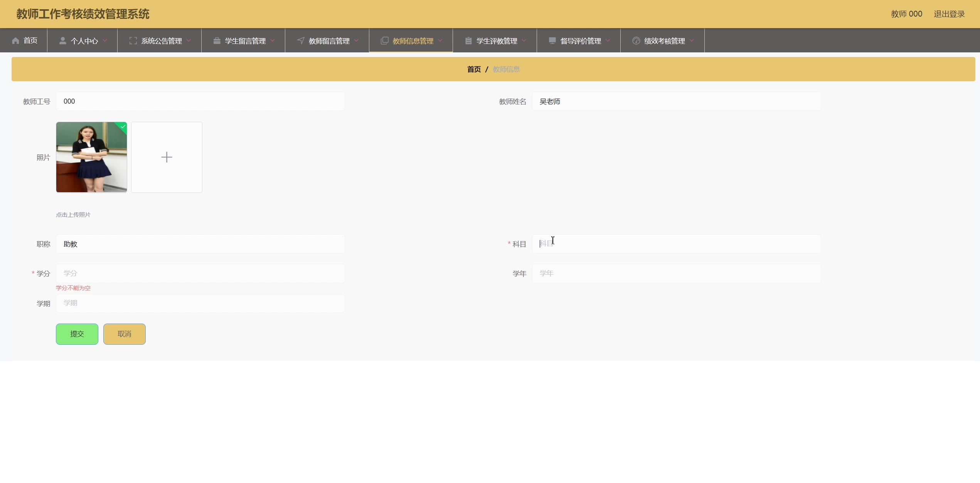Click 教师信息 in the breadcrumb

[x=506, y=69]
